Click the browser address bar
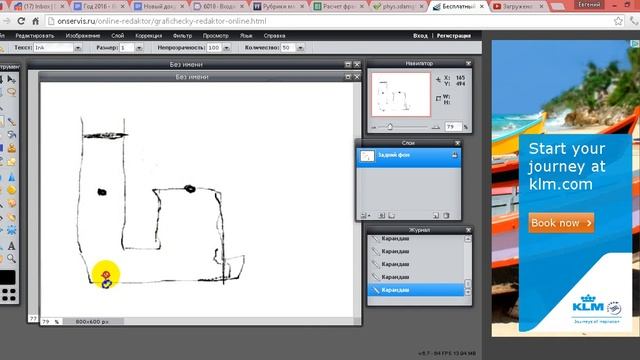Image resolution: width=640 pixels, height=360 pixels. [x=329, y=21]
